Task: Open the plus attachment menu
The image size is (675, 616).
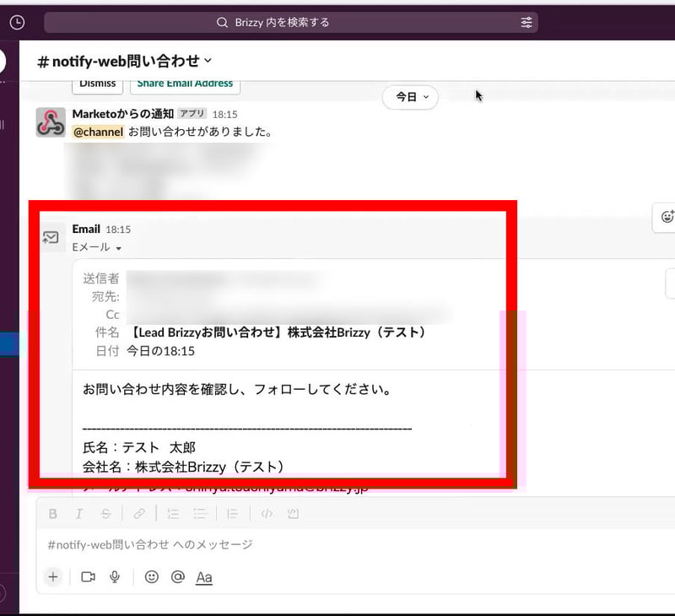Action: point(53,577)
